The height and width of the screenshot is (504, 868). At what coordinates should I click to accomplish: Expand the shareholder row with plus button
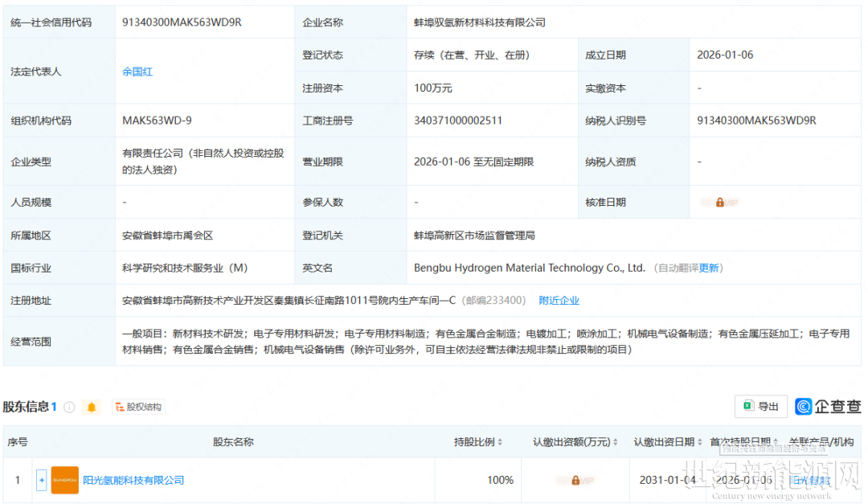(x=42, y=481)
